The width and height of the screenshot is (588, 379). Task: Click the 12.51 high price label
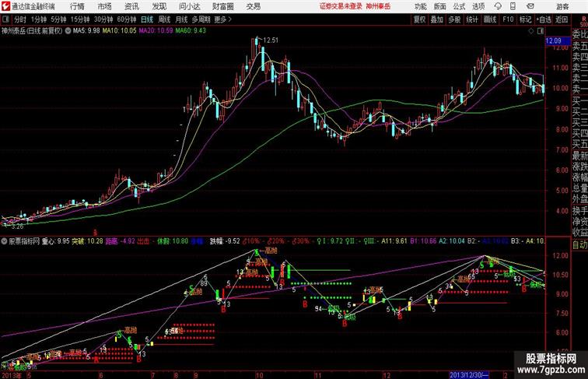[x=271, y=40]
